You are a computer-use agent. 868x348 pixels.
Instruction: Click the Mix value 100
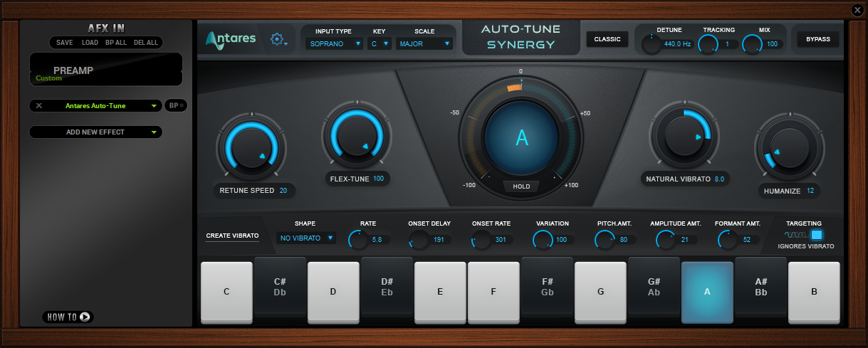point(772,44)
